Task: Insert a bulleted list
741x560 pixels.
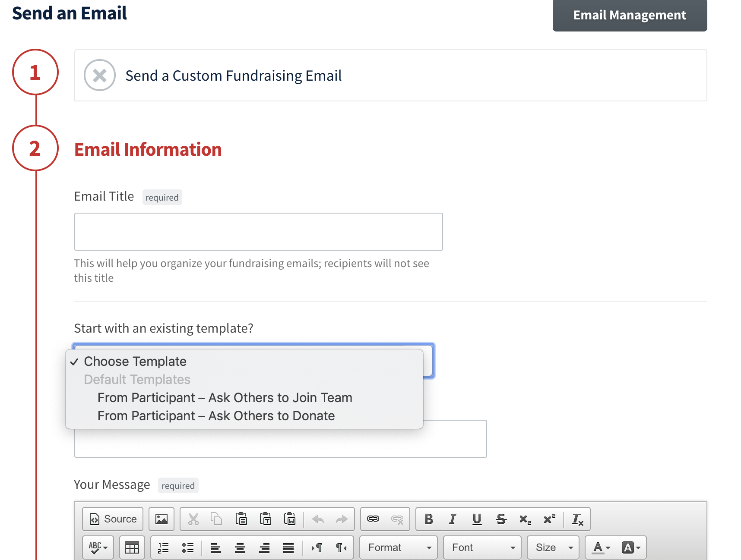Action: 187,547
